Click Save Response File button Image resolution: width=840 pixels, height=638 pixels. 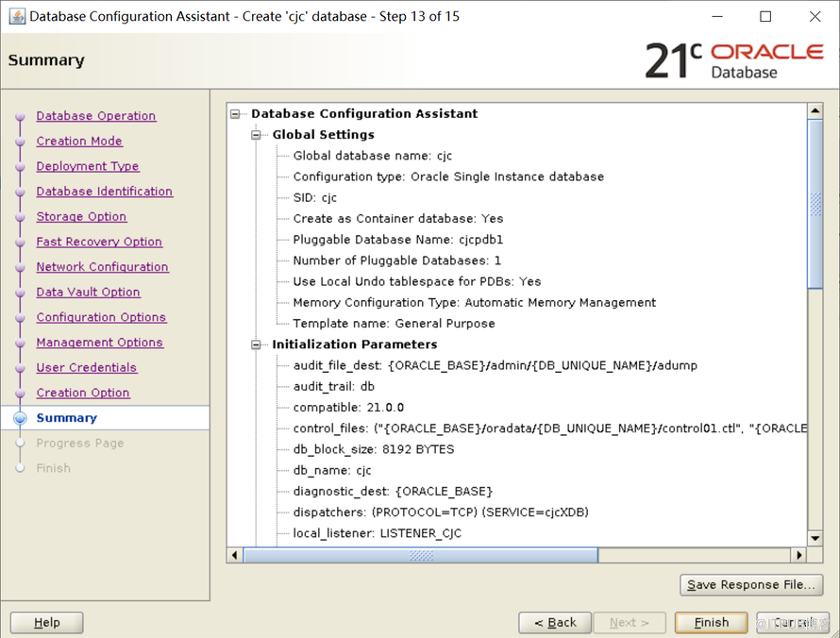(x=750, y=585)
